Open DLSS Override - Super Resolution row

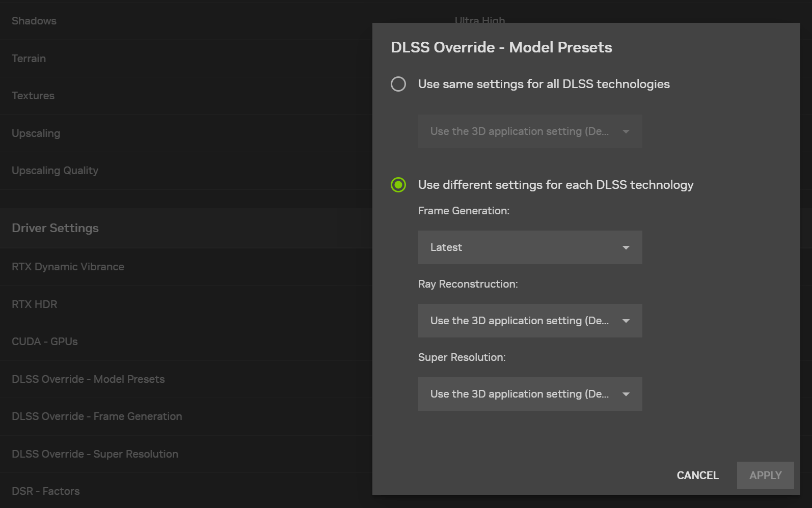95,454
